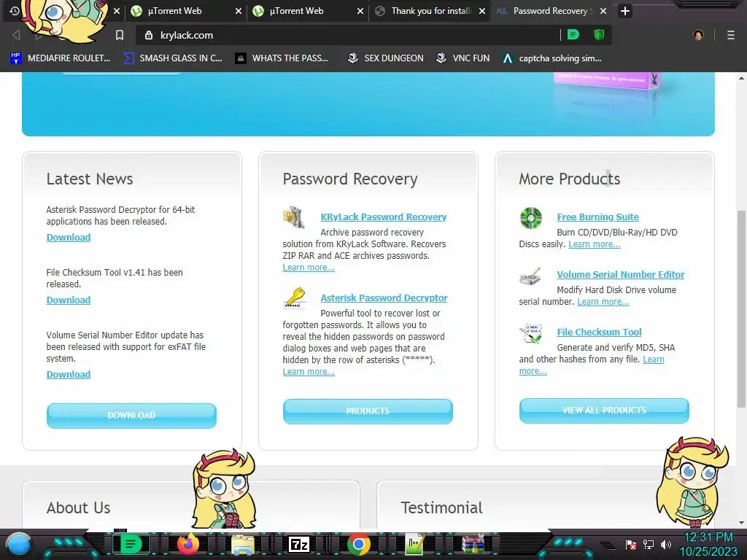Click the File Checksum Tool icon
747x560 pixels.
(531, 332)
